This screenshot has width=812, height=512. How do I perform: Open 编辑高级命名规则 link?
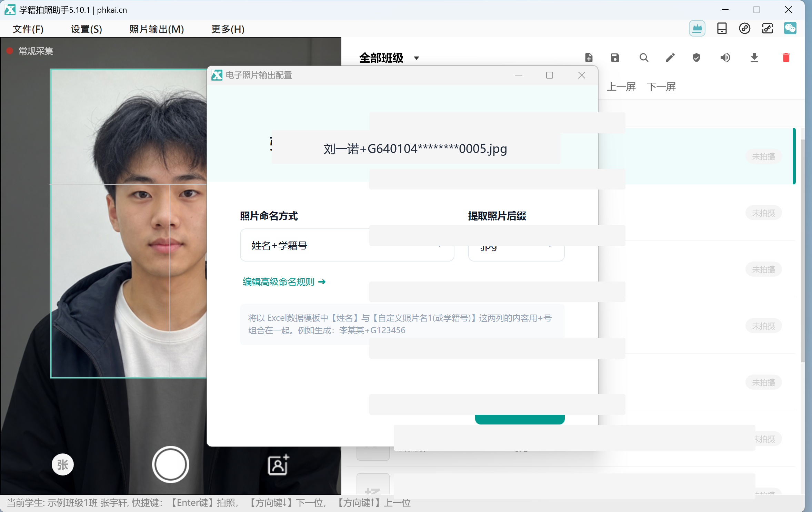pyautogui.click(x=284, y=282)
